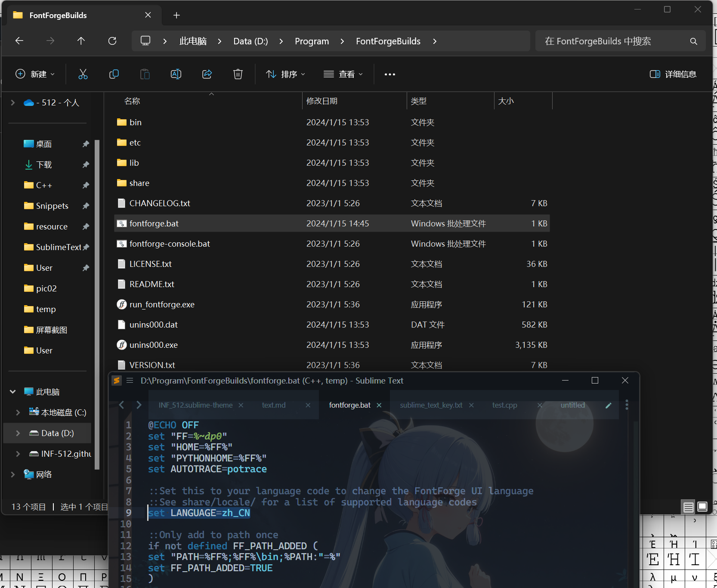Switch to INF_512.sublime-theme tab

pyautogui.click(x=195, y=405)
